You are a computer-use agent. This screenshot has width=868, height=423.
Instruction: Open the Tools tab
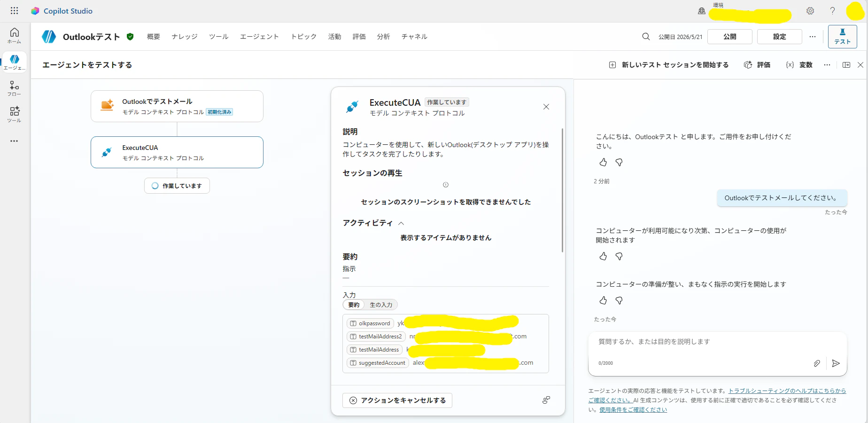(219, 37)
